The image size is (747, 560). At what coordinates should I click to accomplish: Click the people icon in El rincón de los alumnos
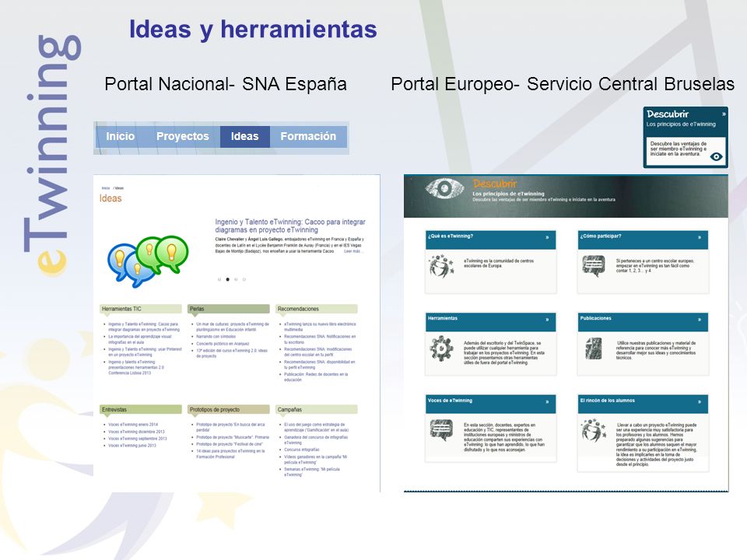coord(594,430)
